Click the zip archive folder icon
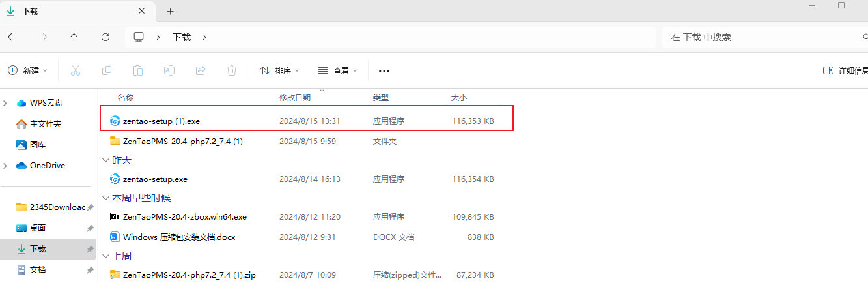This screenshot has height=283, width=868. (x=115, y=275)
